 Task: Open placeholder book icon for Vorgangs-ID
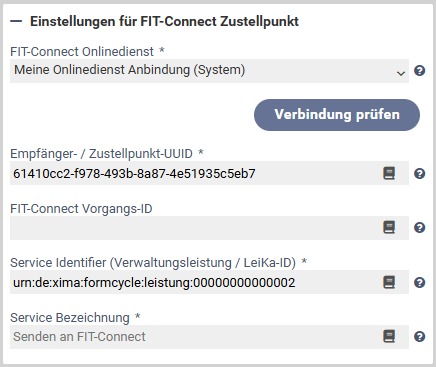[x=389, y=228]
